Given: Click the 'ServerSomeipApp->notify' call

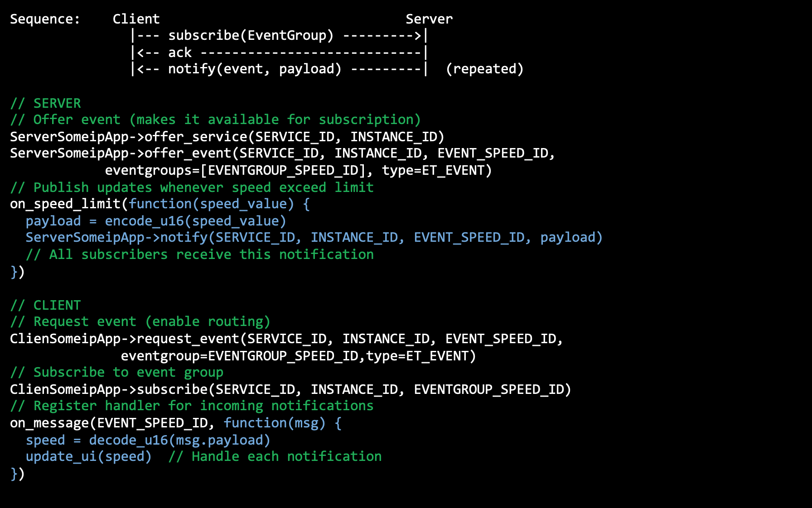Looking at the screenshot, I should point(314,238).
